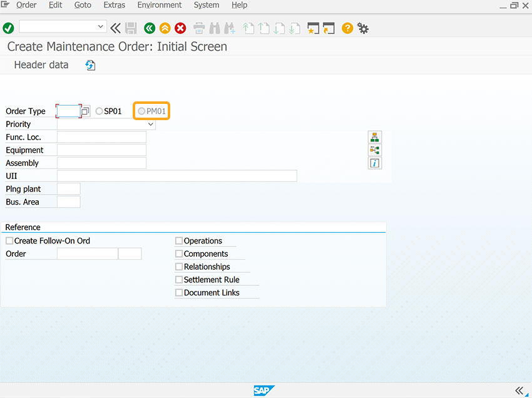Open the structure list hierarchy icon

[374, 137]
